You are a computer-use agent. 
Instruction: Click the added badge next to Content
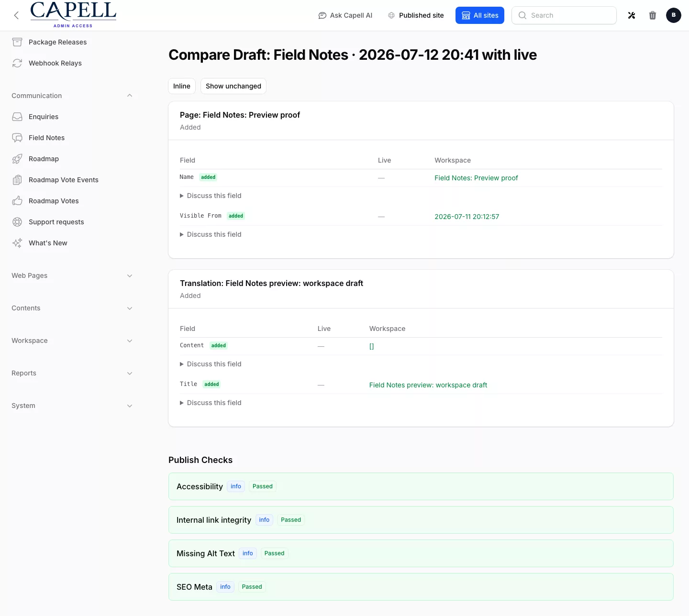coord(219,346)
